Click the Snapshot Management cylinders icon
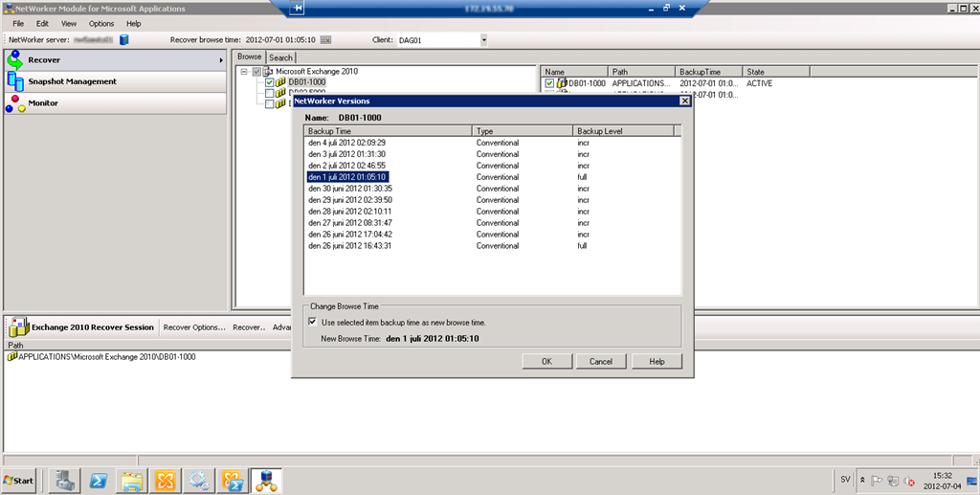The image size is (980, 495). [15, 81]
